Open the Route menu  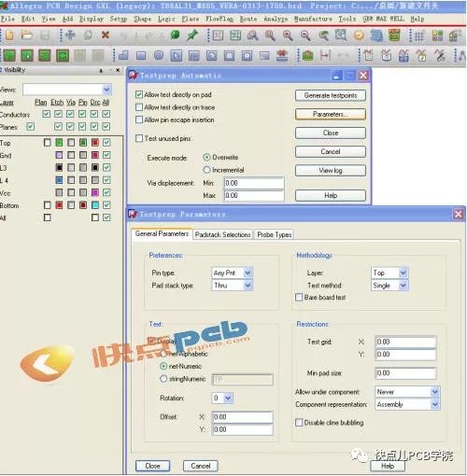tap(248, 19)
